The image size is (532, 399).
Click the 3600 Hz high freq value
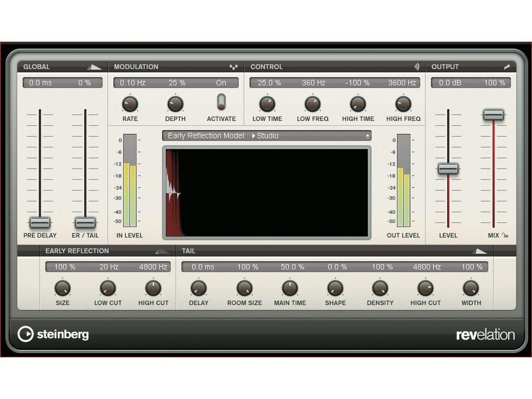click(402, 83)
